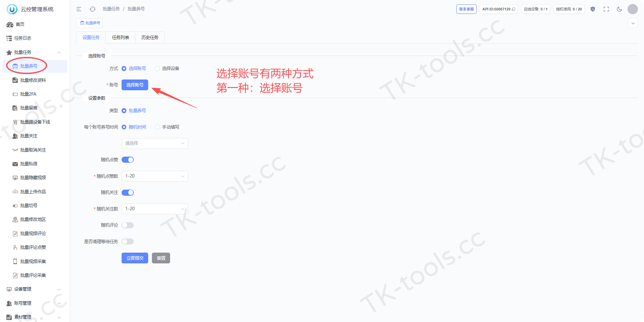
Task: Open the tabs dropdown chevron at right
Action: pos(633,23)
